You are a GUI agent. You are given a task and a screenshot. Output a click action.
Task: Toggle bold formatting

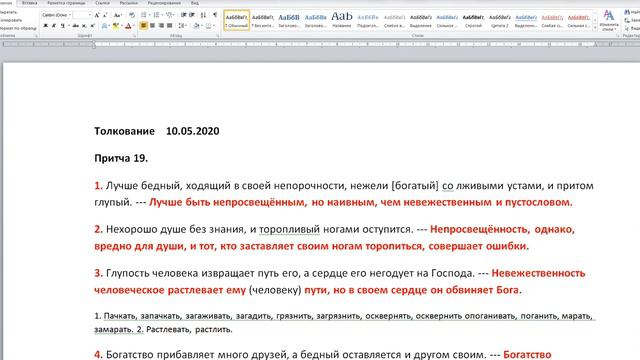(x=46, y=26)
